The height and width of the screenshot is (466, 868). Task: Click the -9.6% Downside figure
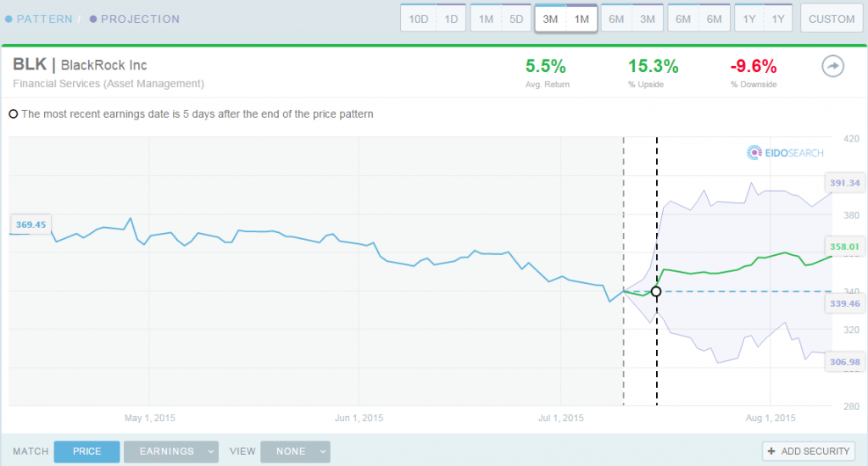754,66
